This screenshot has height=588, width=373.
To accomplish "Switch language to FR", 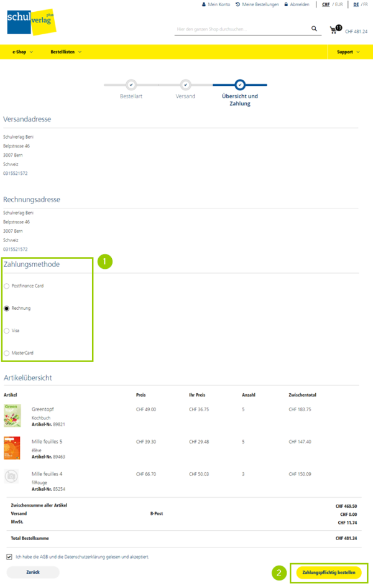I will tap(365, 4).
